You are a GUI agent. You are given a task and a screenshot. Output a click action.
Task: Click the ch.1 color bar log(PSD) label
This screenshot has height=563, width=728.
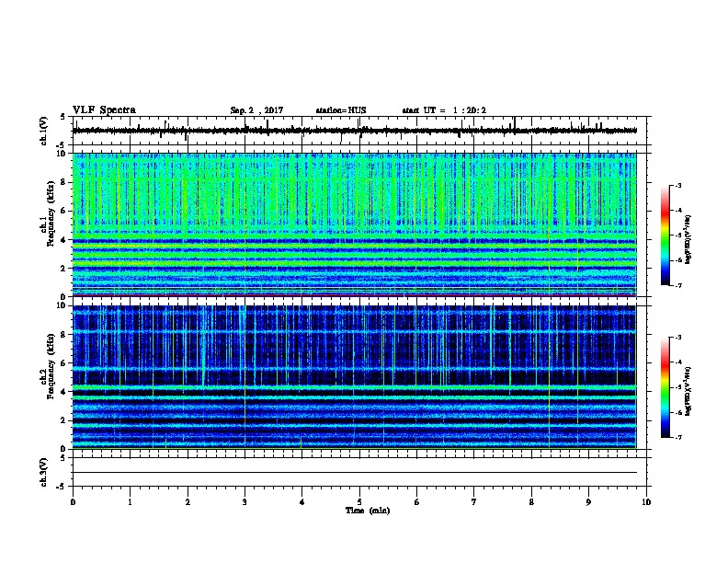pos(688,239)
